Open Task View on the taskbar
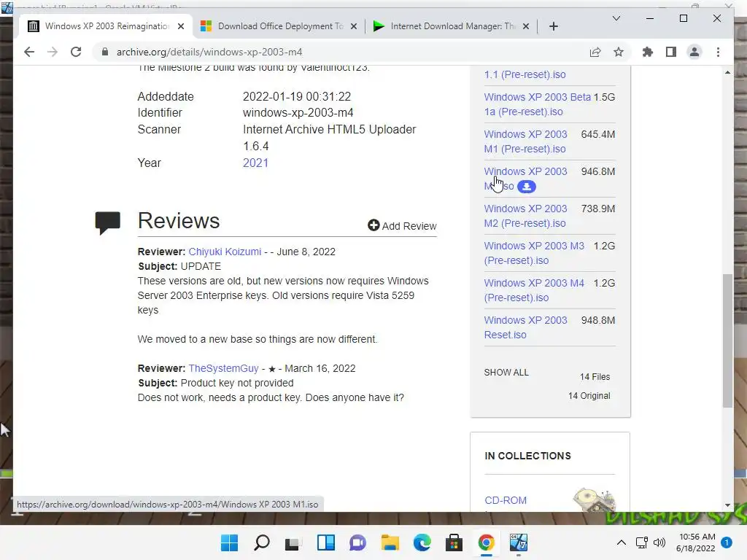747x560 pixels. pos(293,542)
